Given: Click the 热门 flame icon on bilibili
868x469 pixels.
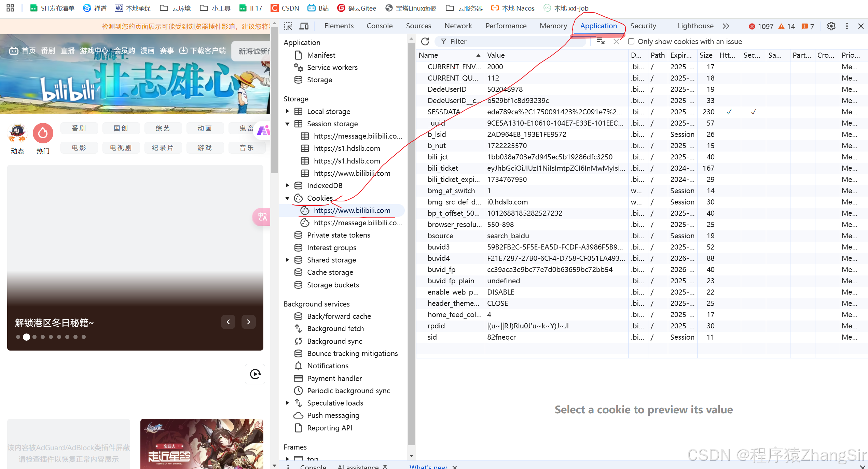Looking at the screenshot, I should click(x=43, y=133).
